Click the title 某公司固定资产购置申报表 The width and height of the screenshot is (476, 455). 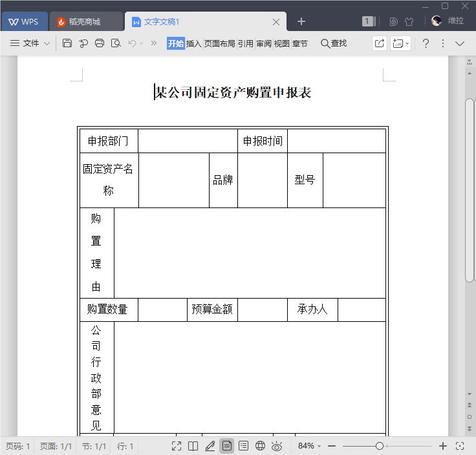[x=233, y=92]
